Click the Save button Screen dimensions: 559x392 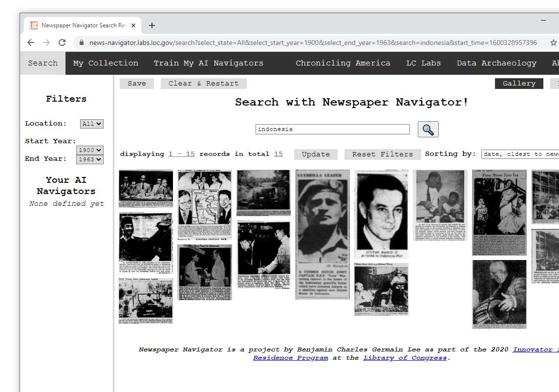click(137, 84)
